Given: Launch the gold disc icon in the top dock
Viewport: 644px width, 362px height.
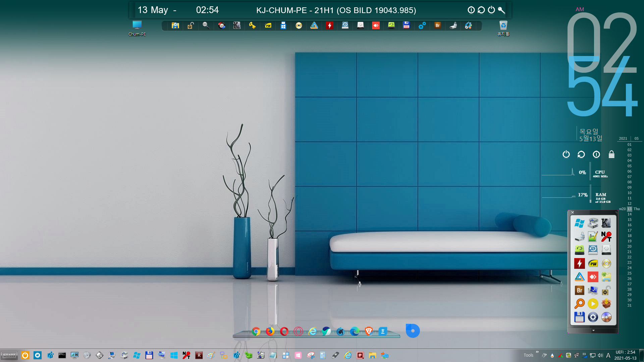Looking at the screenshot, I should 299,25.
